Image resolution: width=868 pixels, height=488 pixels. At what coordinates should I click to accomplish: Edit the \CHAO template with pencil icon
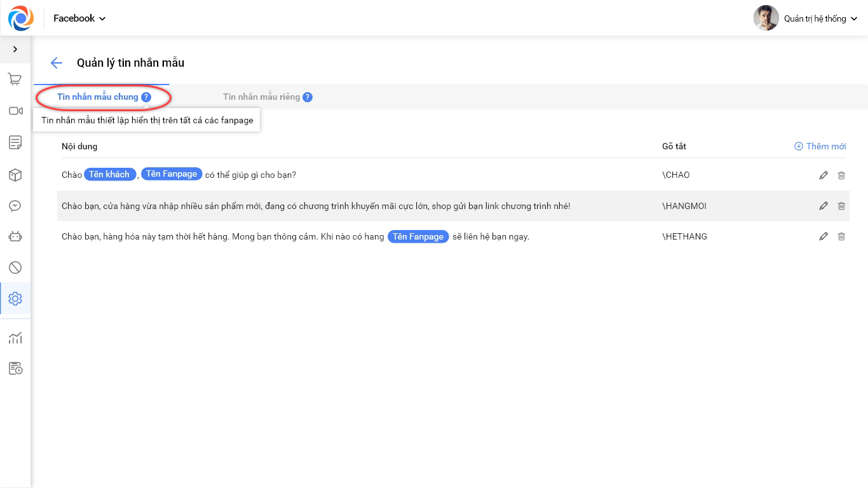pyautogui.click(x=824, y=175)
